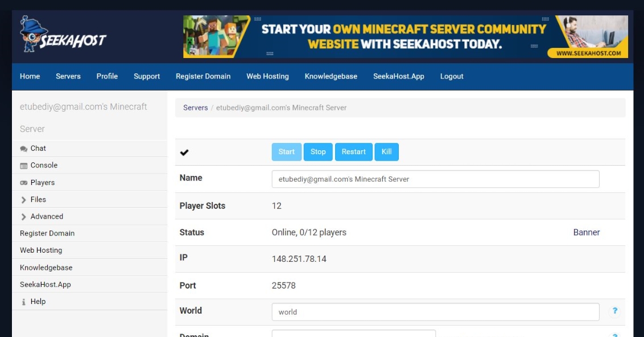This screenshot has width=644, height=337.
Task: Click the Console window icon
Action: click(x=24, y=166)
